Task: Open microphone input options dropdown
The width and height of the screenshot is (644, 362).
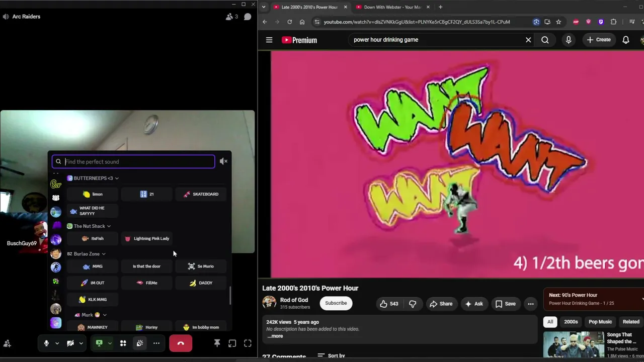Action: click(57, 343)
